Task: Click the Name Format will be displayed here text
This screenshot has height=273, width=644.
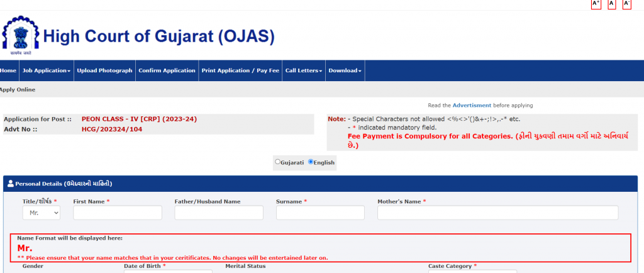Action: pyautogui.click(x=70, y=238)
